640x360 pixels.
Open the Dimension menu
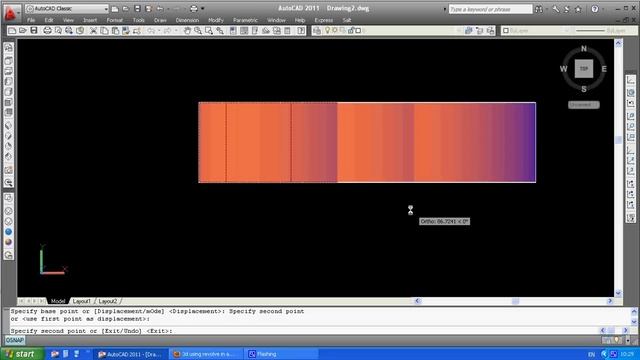tap(187, 20)
